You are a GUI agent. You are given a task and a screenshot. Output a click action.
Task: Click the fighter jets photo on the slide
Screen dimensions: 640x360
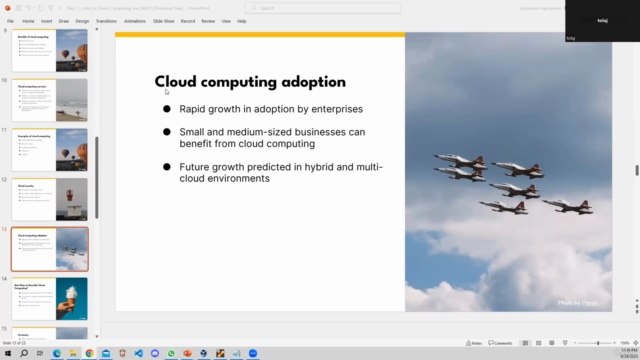pos(509,172)
